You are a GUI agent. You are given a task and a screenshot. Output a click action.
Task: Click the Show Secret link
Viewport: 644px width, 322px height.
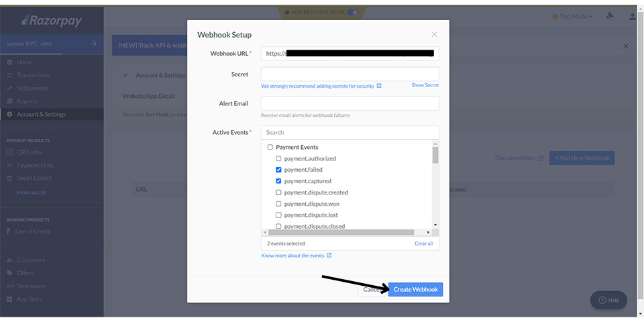[x=425, y=85]
